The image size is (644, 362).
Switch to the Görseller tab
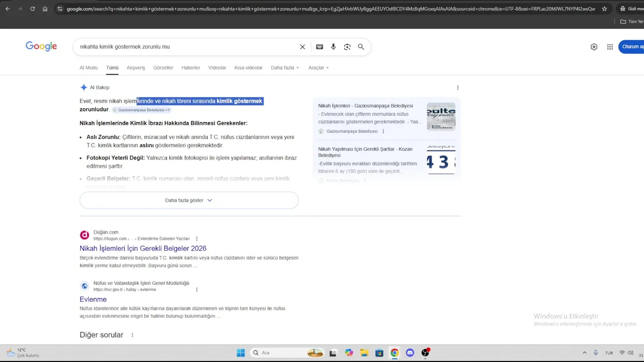click(x=164, y=67)
